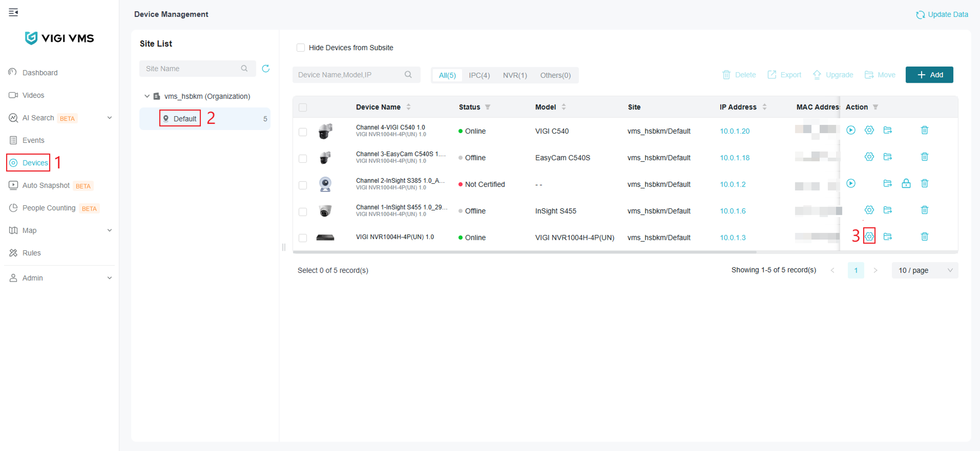Focus the Device Name, Model, IP search field
The width and height of the screenshot is (980, 451).
click(x=356, y=74)
